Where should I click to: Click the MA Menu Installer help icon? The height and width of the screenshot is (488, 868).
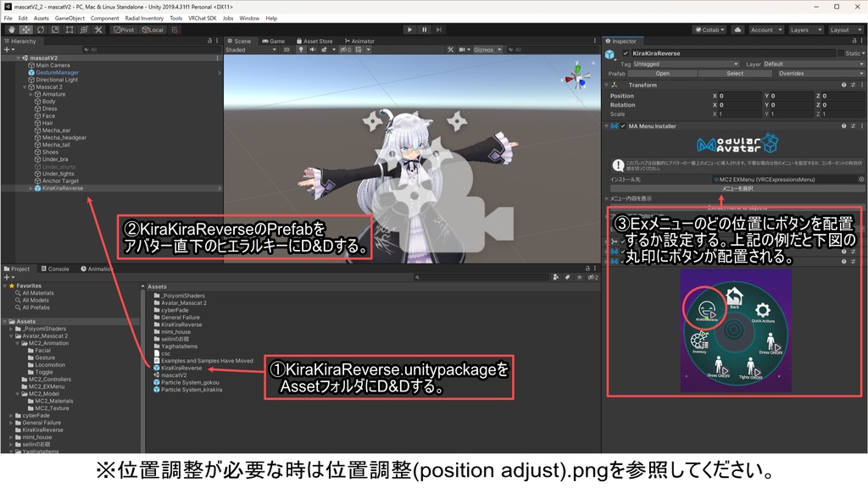click(x=844, y=126)
